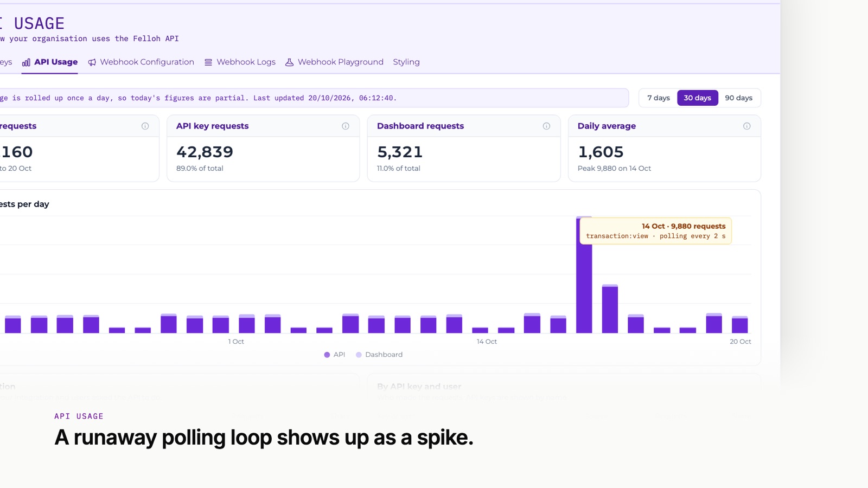Open the Webhook Playground tab
The image size is (868, 488).
(x=334, y=62)
